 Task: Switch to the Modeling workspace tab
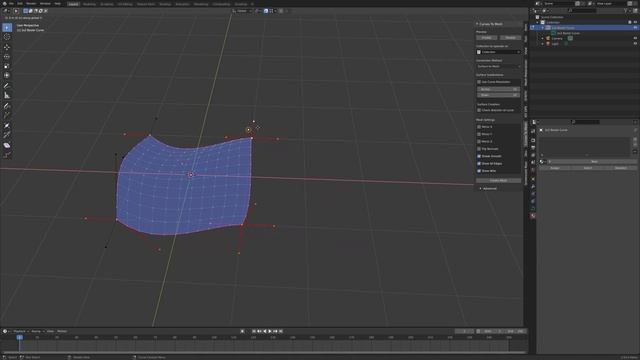pyautogui.click(x=89, y=4)
